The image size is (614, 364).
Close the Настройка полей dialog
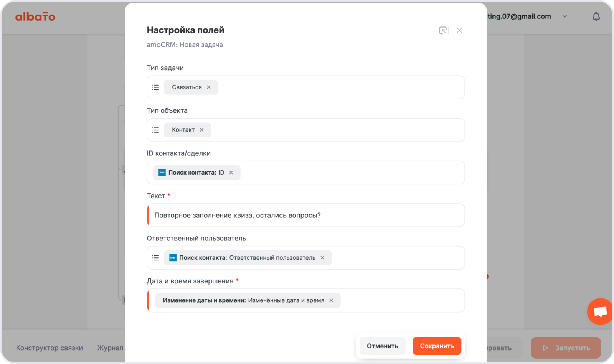coord(459,30)
